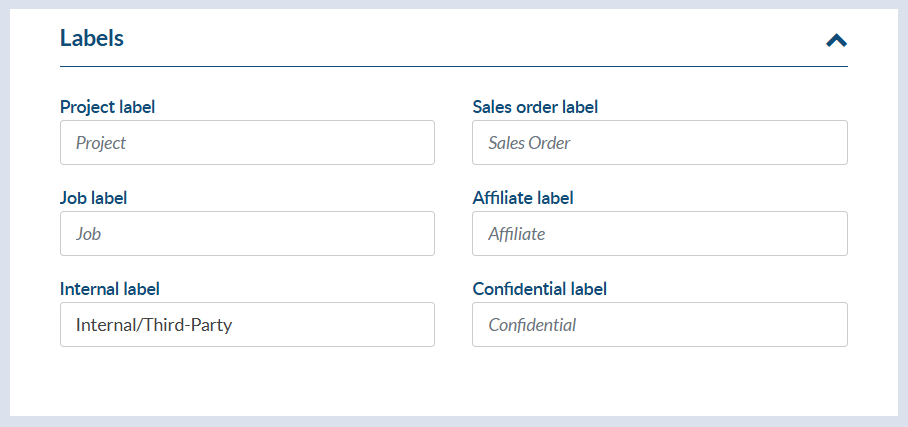908x427 pixels.
Task: Click the divider line under Labels heading
Action: pos(453,66)
